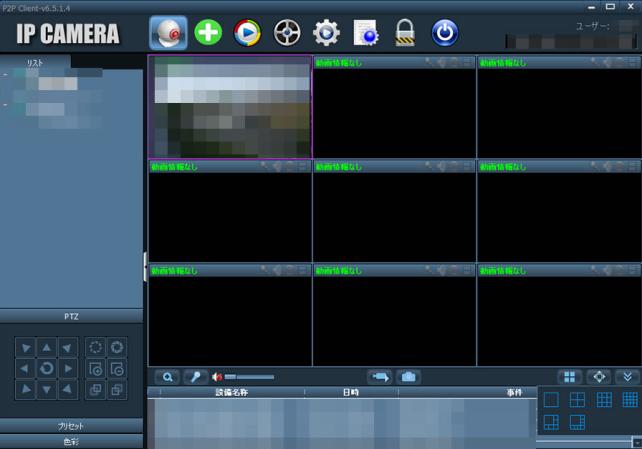642x449 pixels.
Task: Click the PTZ panel header
Action: 71,316
